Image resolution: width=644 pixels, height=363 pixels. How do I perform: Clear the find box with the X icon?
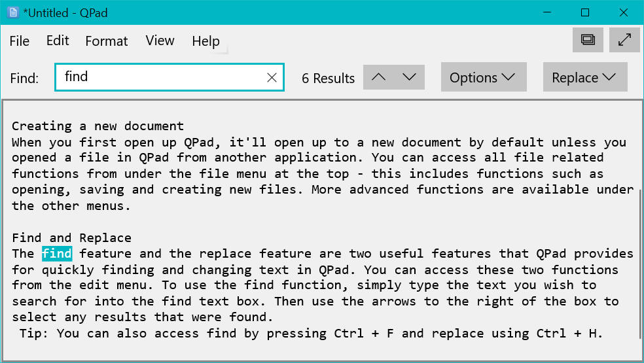pyautogui.click(x=272, y=78)
